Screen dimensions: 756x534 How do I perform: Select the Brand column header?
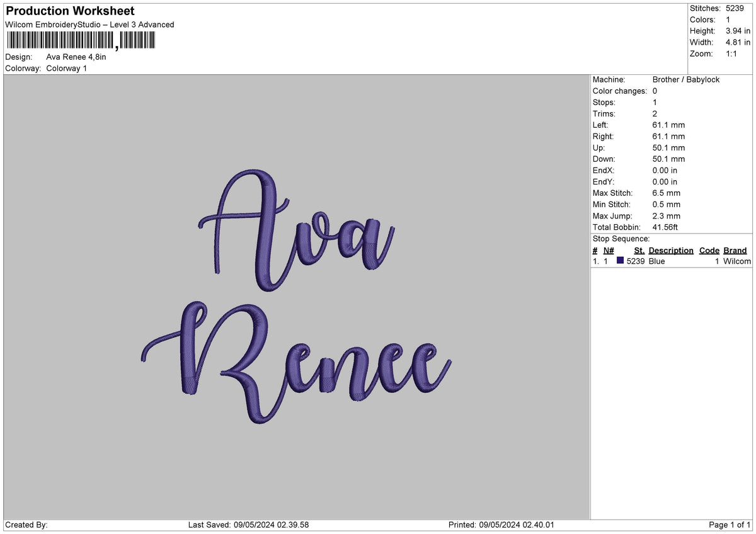coord(735,250)
